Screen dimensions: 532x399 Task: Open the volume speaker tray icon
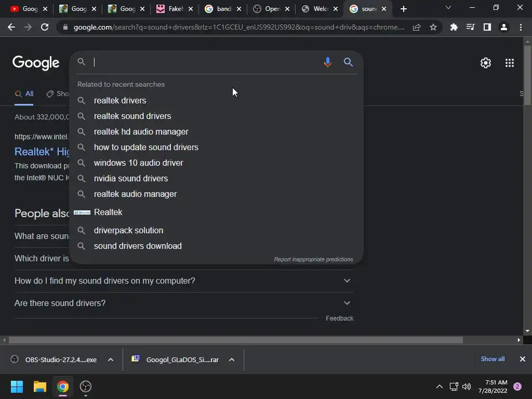click(x=467, y=387)
